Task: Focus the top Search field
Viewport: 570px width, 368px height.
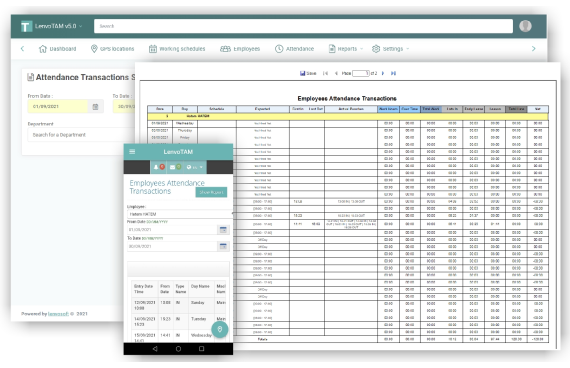Action: pyautogui.click(x=303, y=26)
